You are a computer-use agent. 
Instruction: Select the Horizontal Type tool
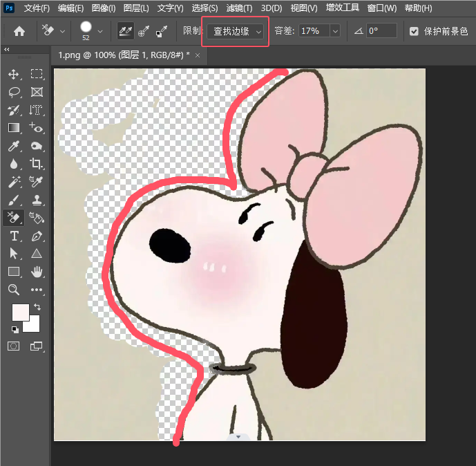[14, 236]
